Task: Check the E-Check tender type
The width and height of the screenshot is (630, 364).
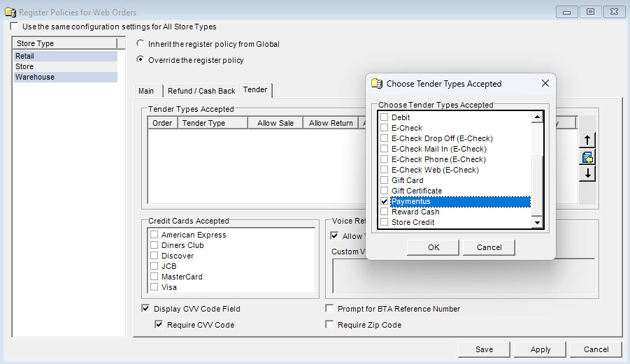Action: (x=384, y=128)
